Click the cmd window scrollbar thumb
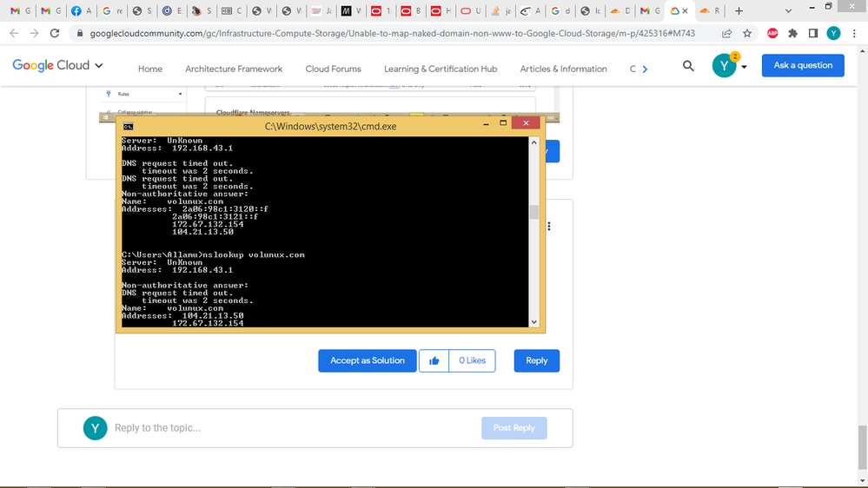 [533, 212]
